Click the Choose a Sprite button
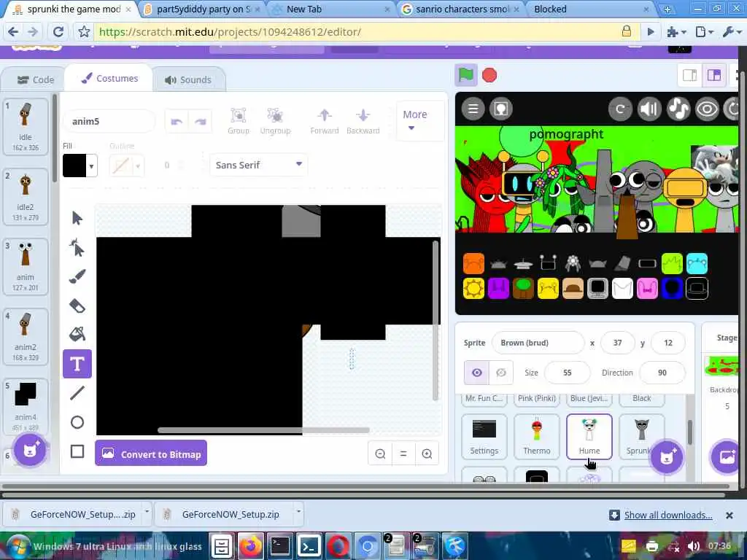 coord(667,456)
